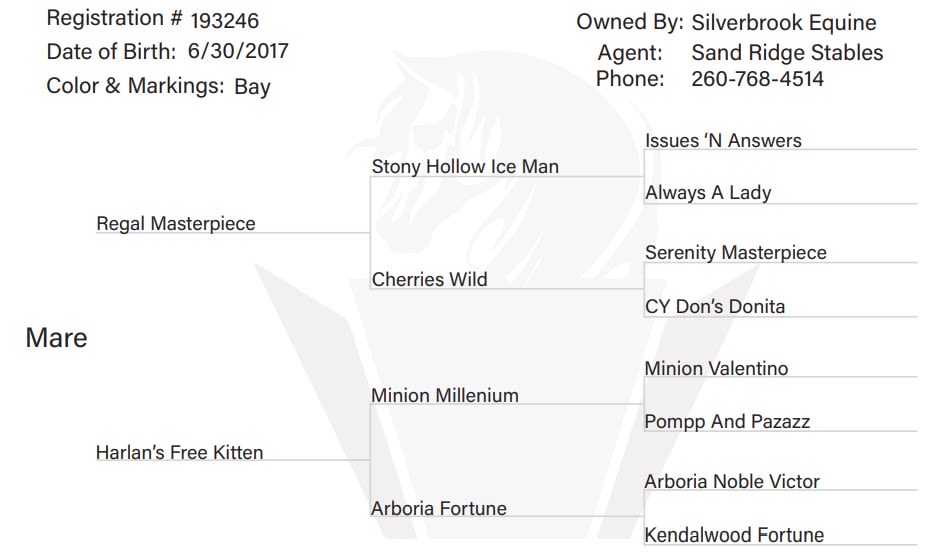947x557 pixels.
Task: Click Serenity Masterpiece ancestor name
Action: click(736, 253)
